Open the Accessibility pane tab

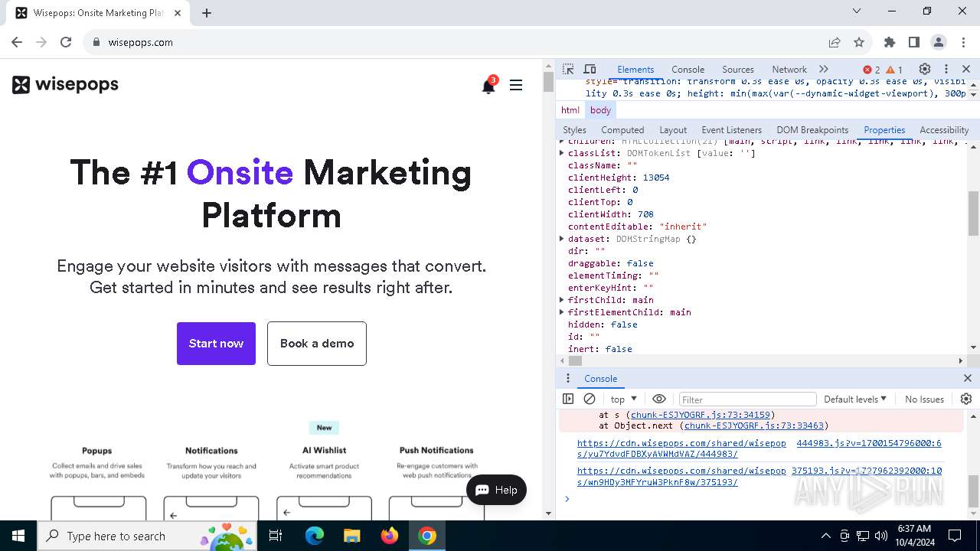click(944, 130)
